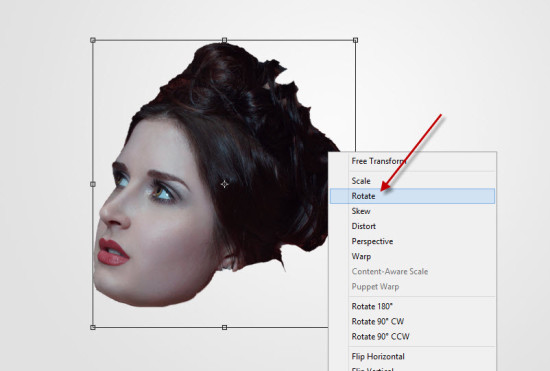The height and width of the screenshot is (371, 550).
Task: Pick the Rotate menu entry
Action: coord(412,196)
